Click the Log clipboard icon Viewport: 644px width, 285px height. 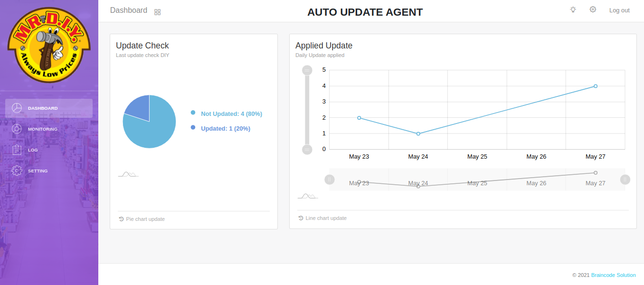[x=17, y=150]
